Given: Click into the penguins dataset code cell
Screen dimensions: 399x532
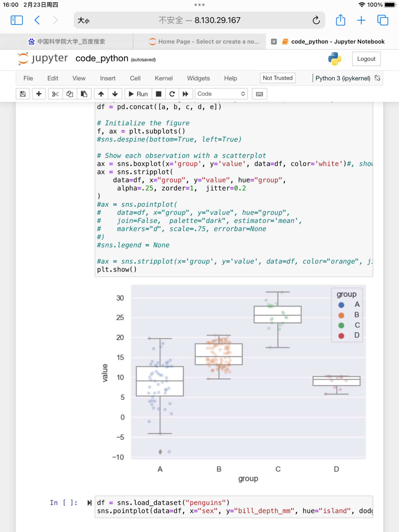Looking at the screenshot, I should [x=234, y=507].
